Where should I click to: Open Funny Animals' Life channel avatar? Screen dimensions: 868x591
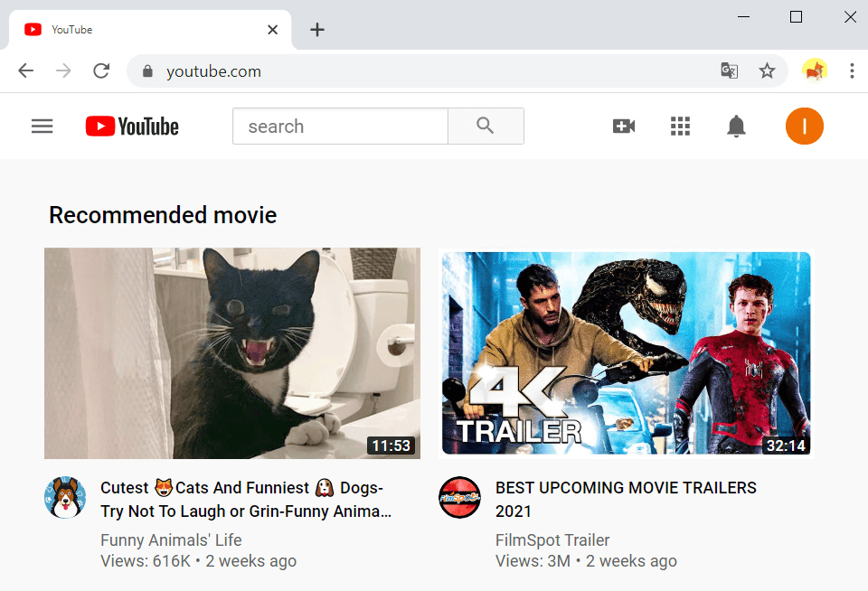point(65,498)
